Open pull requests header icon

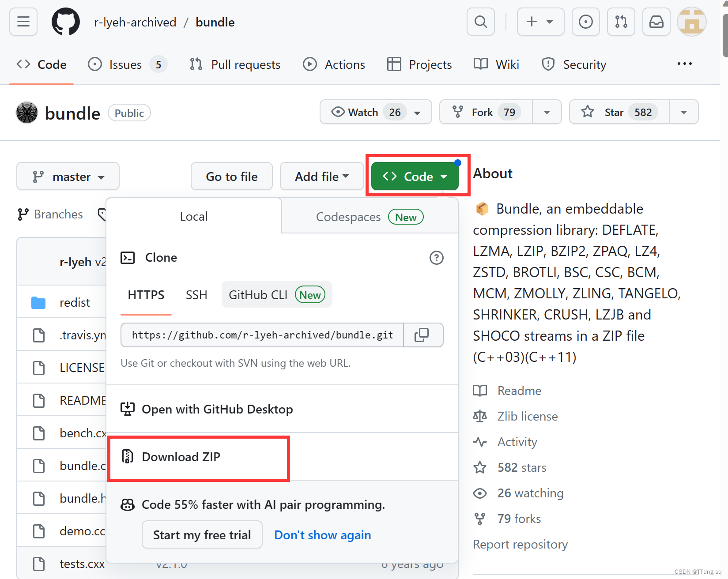621,22
